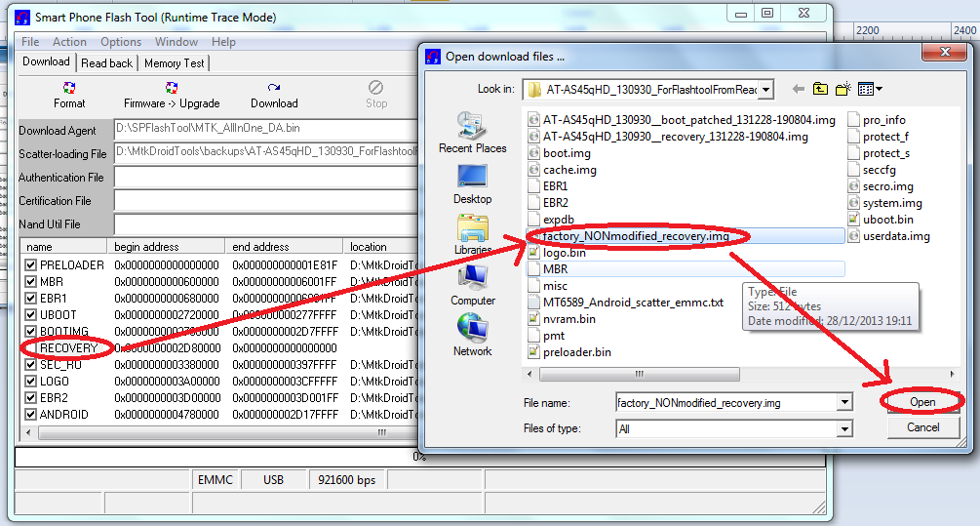Image resolution: width=980 pixels, height=526 pixels.
Task: Click Open button in file dialog
Action: (x=922, y=401)
